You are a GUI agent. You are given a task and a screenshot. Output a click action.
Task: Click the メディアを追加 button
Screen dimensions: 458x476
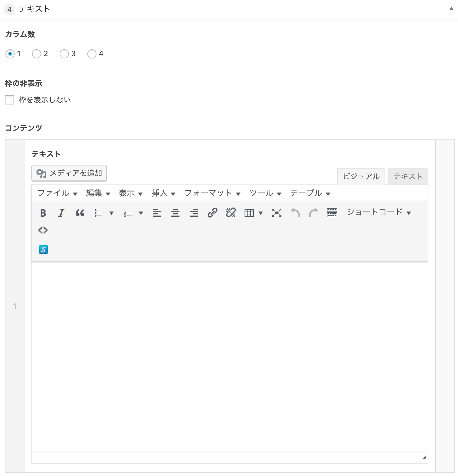[69, 173]
